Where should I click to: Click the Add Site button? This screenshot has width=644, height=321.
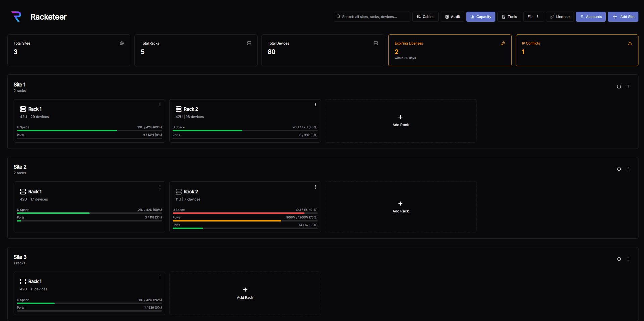tap(623, 17)
